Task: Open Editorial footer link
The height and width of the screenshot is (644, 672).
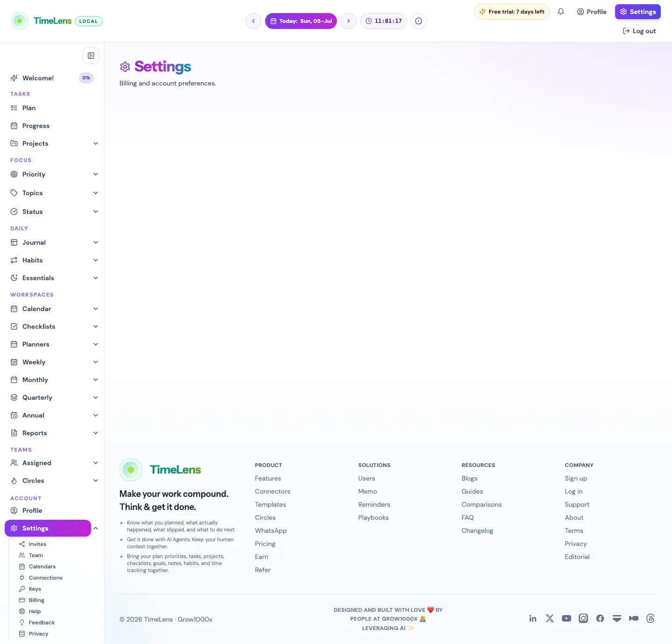Action: click(x=577, y=557)
